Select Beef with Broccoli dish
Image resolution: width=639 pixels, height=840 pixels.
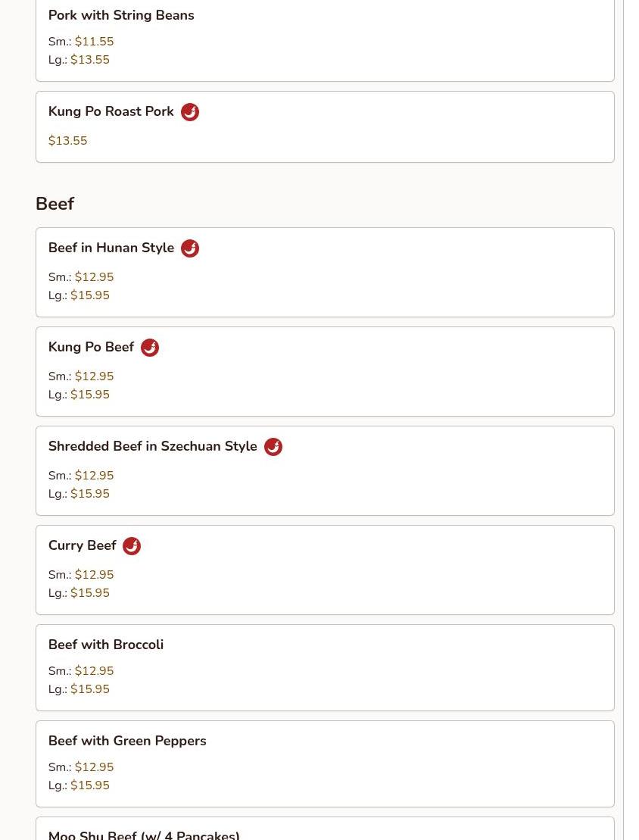click(106, 645)
